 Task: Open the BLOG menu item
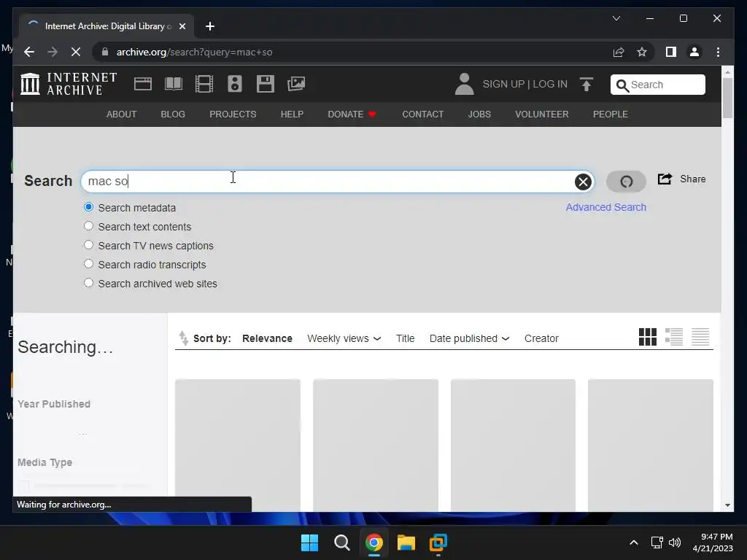point(173,114)
